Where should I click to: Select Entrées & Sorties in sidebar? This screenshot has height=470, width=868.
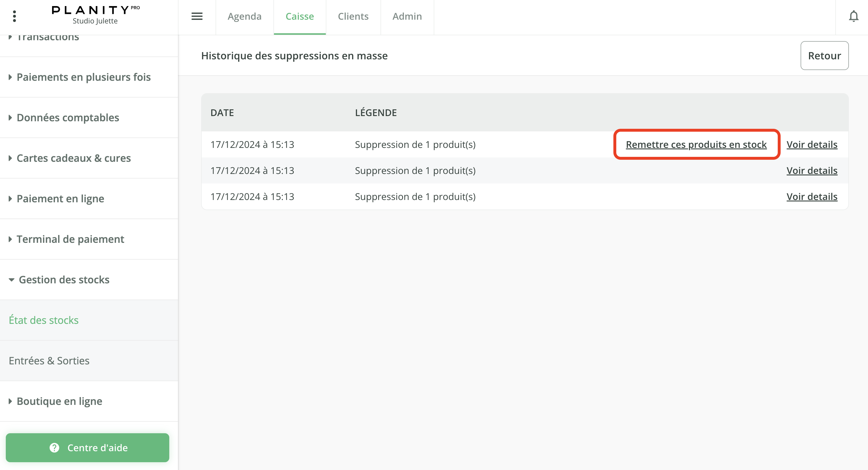point(49,361)
